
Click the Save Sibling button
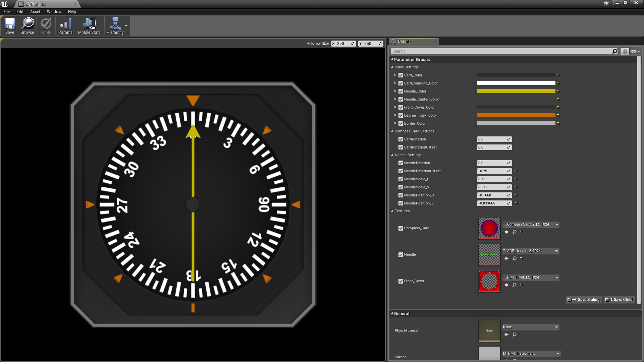[x=583, y=299]
